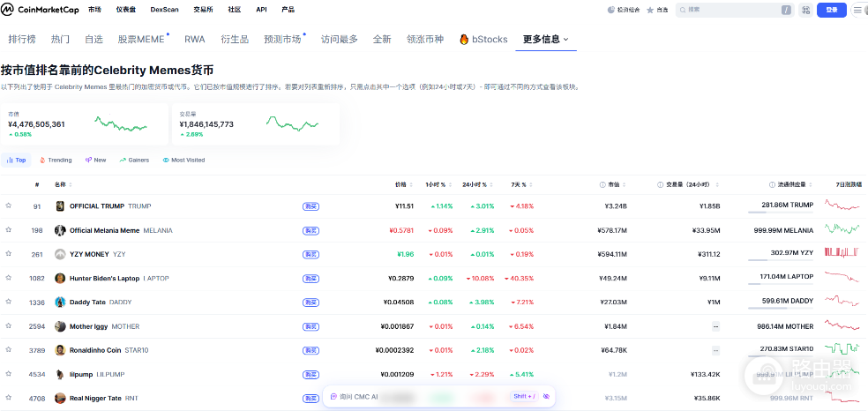Open the 市场 menu in top navigation
The height and width of the screenshot is (411, 868).
tap(94, 10)
